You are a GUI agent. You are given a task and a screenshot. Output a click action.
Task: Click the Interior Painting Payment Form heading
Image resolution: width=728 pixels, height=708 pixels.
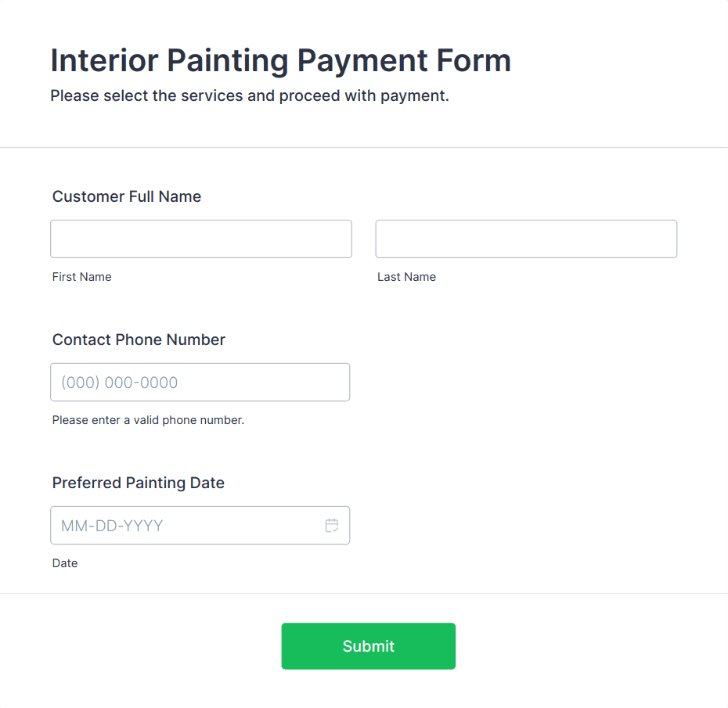281,60
